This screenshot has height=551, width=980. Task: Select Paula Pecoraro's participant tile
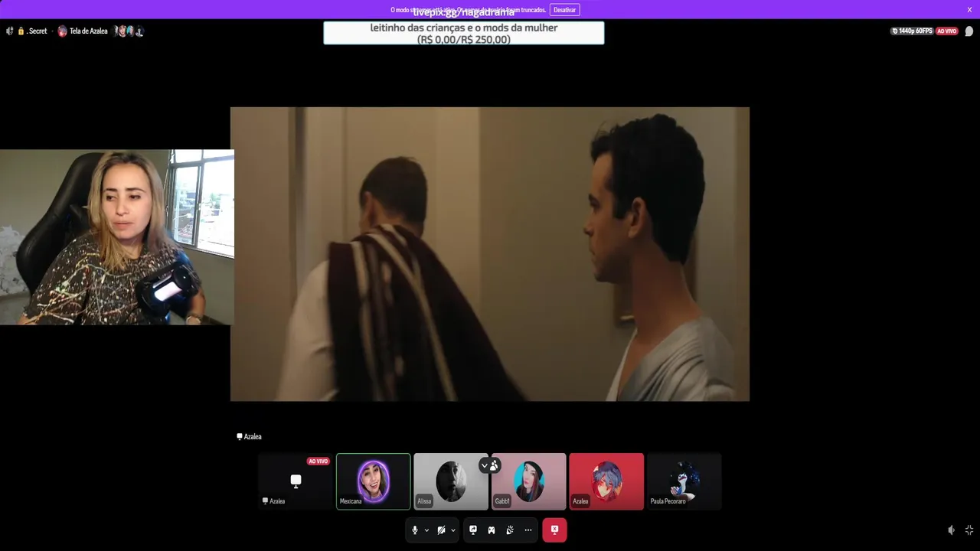[684, 481]
